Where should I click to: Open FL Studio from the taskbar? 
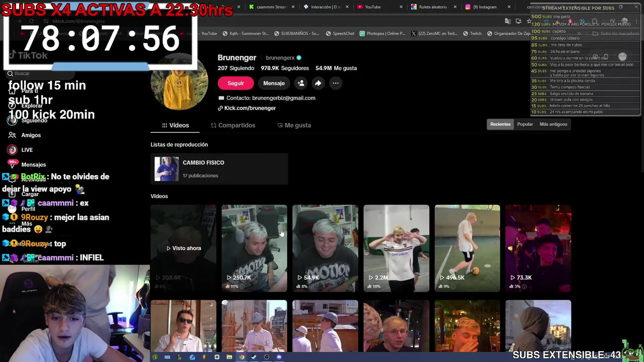click(205, 357)
